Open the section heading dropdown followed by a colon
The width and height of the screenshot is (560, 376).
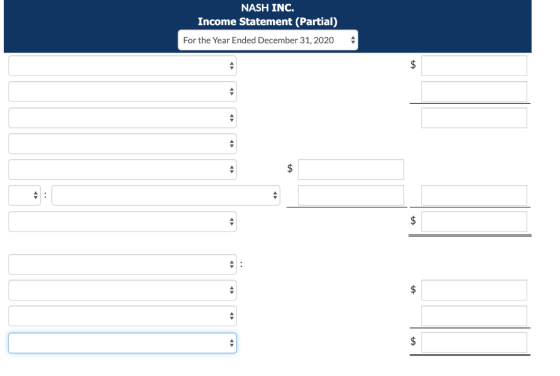122,264
